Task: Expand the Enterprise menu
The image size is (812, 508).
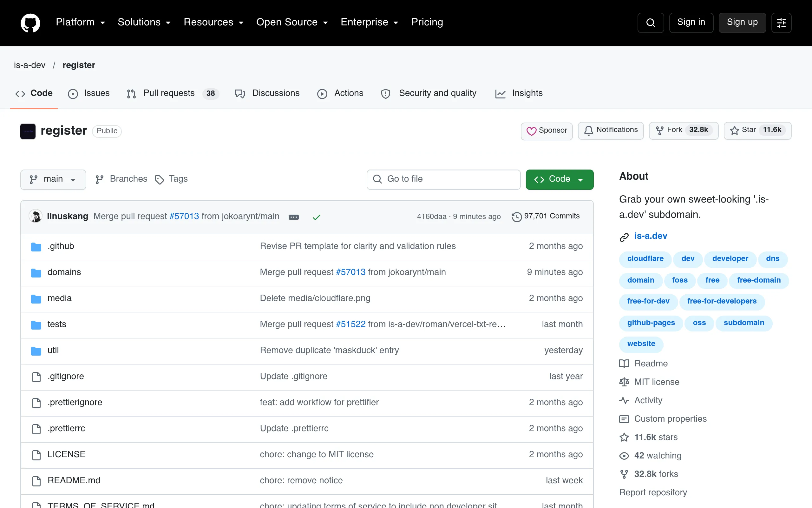Action: (x=370, y=22)
